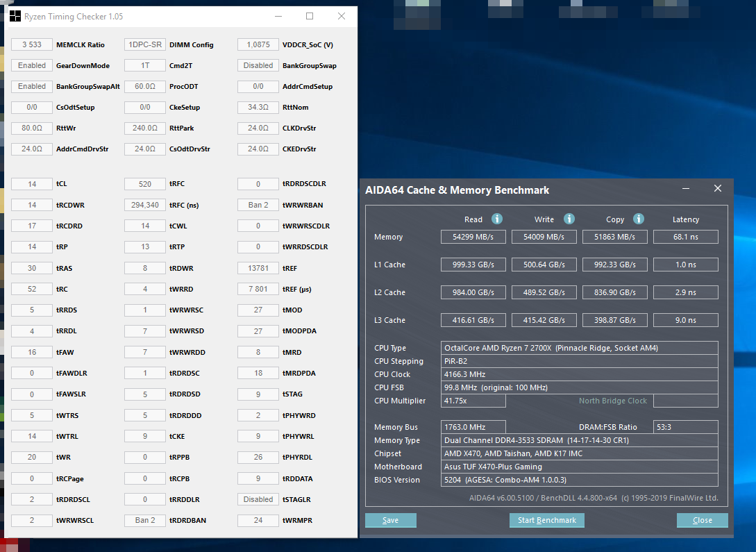
Task: Click the DIMM Config value 1DPC-SR
Action: click(145, 45)
